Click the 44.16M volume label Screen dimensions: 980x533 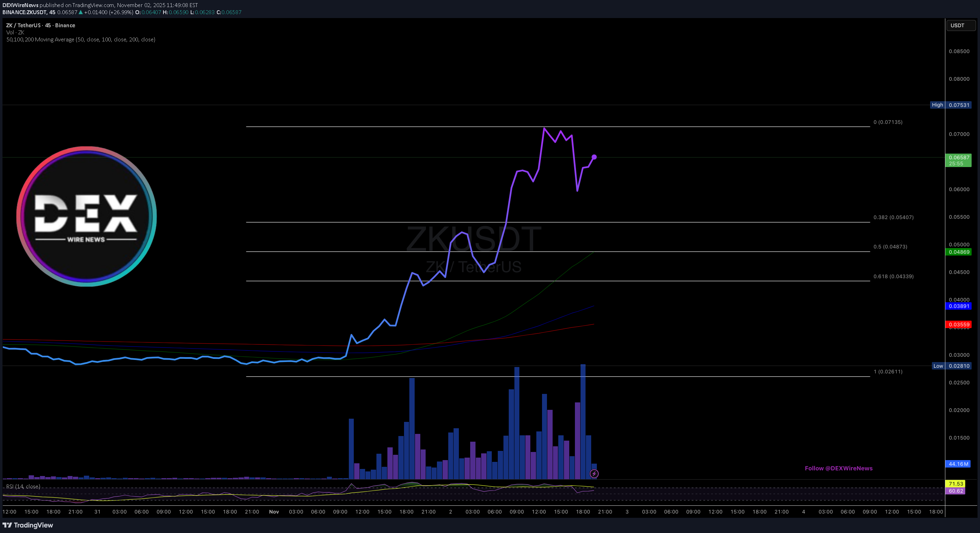pyautogui.click(x=958, y=464)
